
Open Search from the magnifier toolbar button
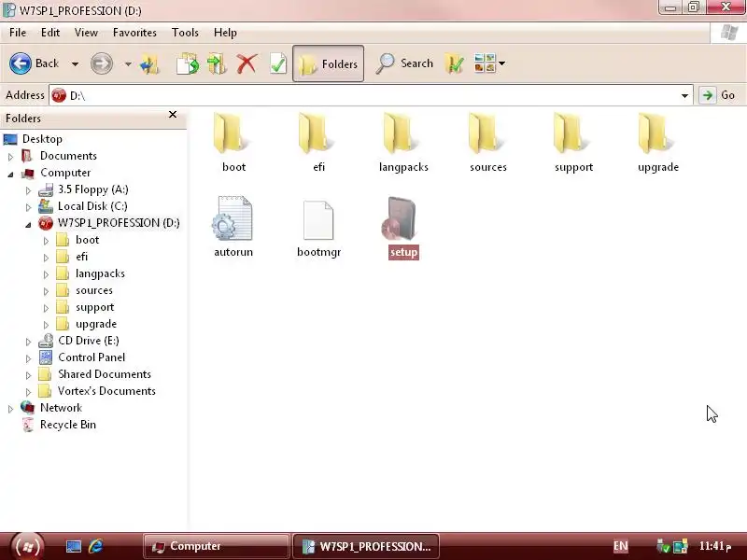pos(404,63)
